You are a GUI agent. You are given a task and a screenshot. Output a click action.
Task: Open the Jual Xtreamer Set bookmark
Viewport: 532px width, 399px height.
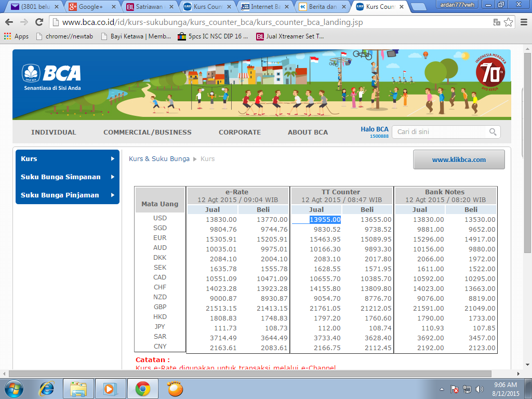point(290,36)
